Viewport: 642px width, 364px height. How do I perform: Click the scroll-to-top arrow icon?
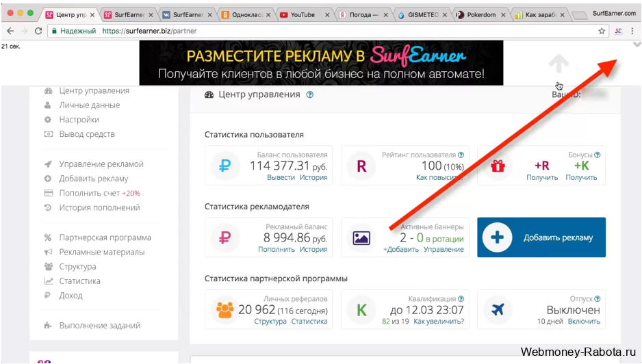(x=558, y=64)
